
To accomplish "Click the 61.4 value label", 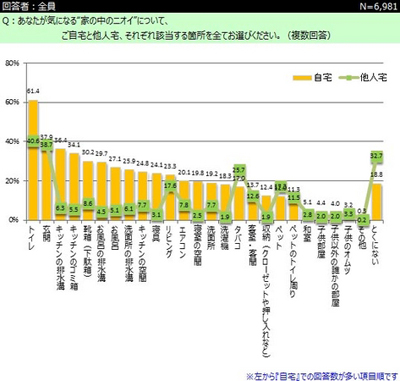I will (x=33, y=91).
